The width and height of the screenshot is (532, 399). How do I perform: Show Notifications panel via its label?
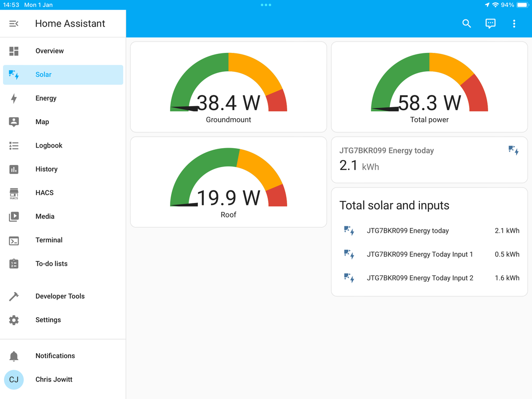pyautogui.click(x=55, y=356)
